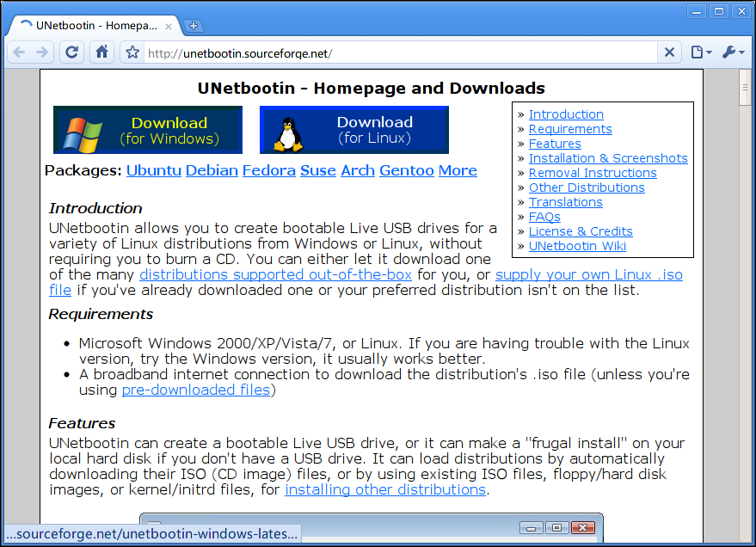Open Removal Instructions section link
756x547 pixels.
pyautogui.click(x=593, y=173)
